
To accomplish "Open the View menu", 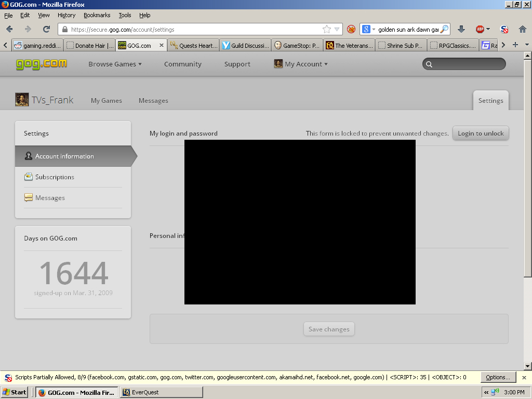I will 44,15.
